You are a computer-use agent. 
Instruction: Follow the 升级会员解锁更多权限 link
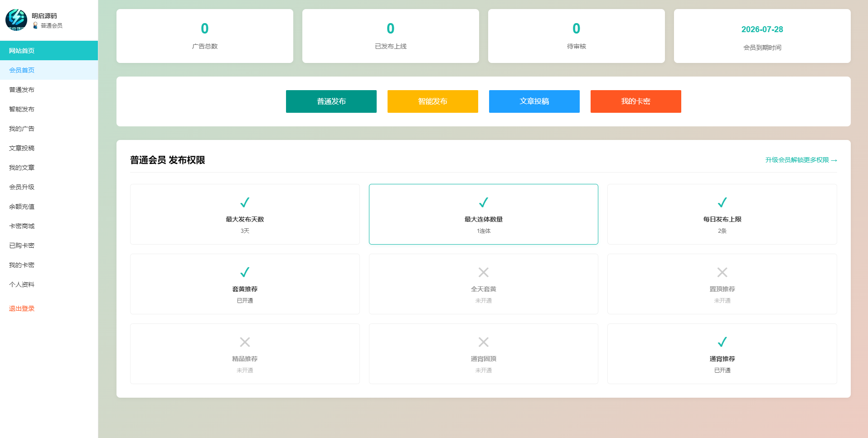801,160
